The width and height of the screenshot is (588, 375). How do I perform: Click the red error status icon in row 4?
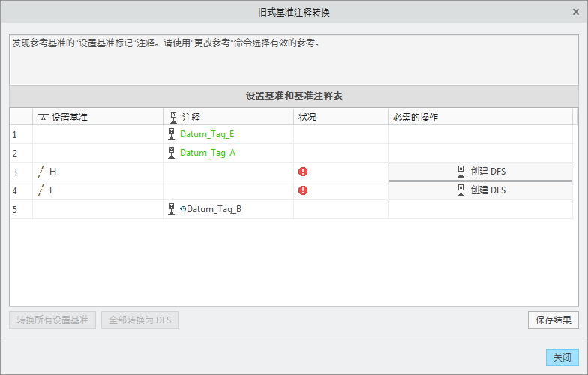click(303, 190)
